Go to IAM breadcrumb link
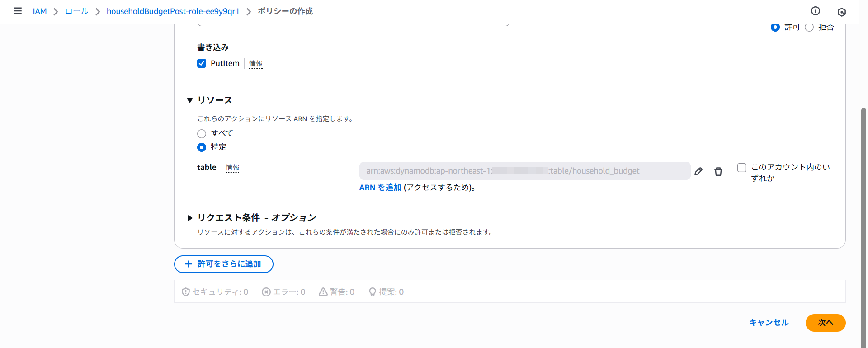 pos(40,11)
